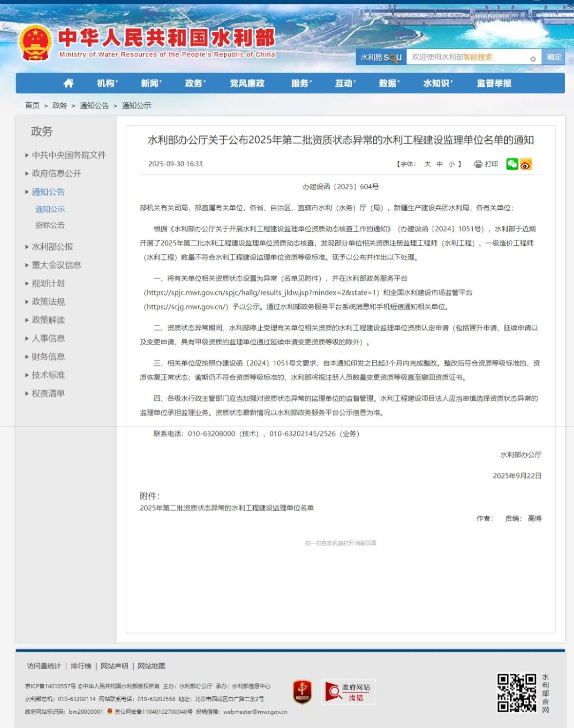The width and height of the screenshot is (574, 728).
Task: Click the 确定 search button
Action: (554, 57)
